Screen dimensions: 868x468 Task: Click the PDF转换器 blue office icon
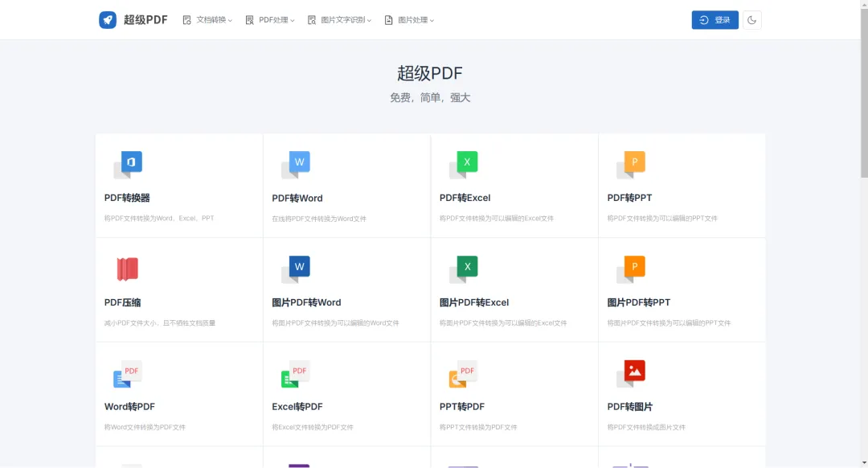(128, 165)
